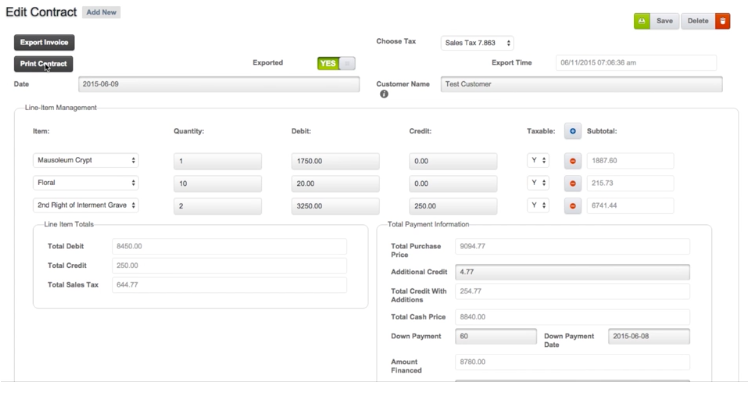
Task: Click the Total Debit field
Action: (229, 247)
